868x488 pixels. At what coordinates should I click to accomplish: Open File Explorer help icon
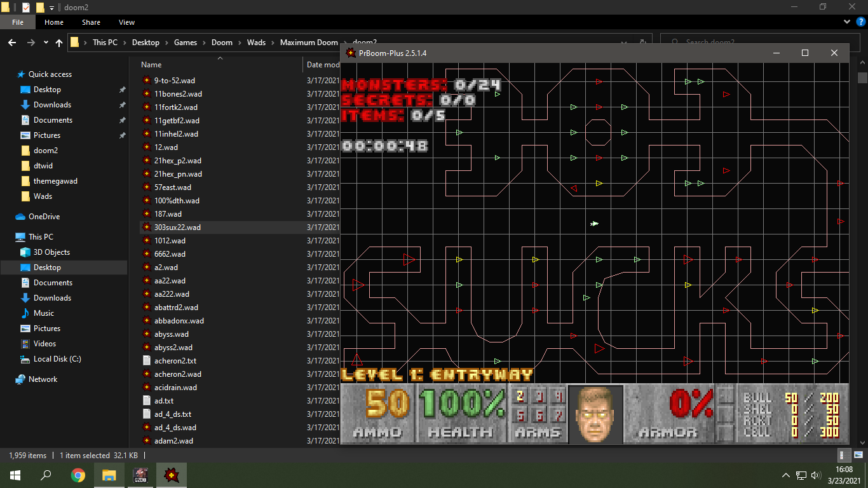pyautogui.click(x=860, y=22)
